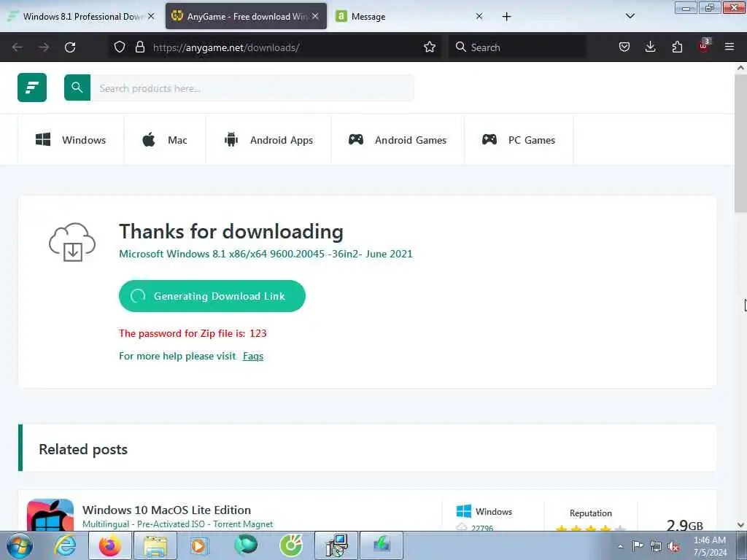Click the zip password 123 text
This screenshot has height=560, width=747.
tap(193, 333)
